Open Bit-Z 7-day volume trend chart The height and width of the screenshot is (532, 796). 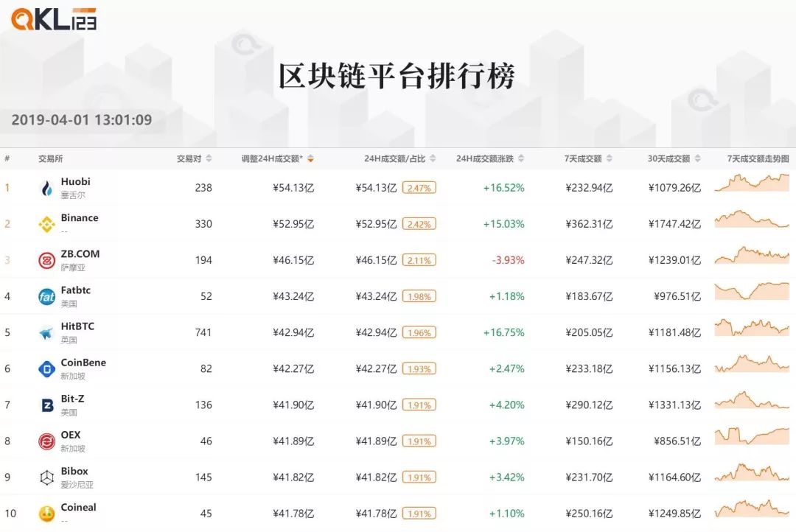click(752, 399)
